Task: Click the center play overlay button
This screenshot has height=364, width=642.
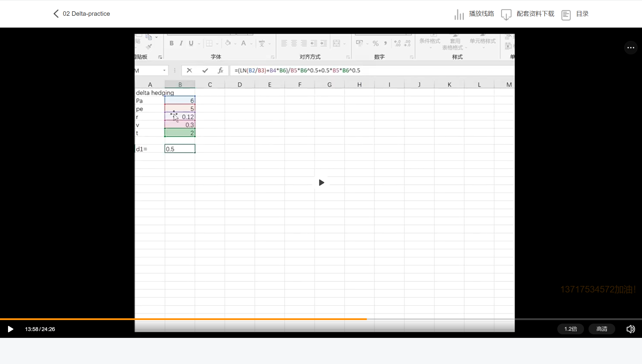Action: pos(321,183)
